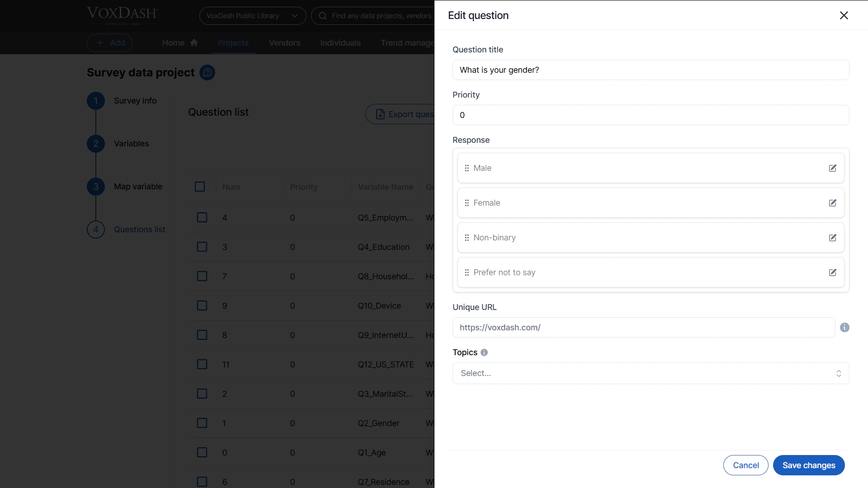Click step 3 circle for Map variable

click(96, 187)
